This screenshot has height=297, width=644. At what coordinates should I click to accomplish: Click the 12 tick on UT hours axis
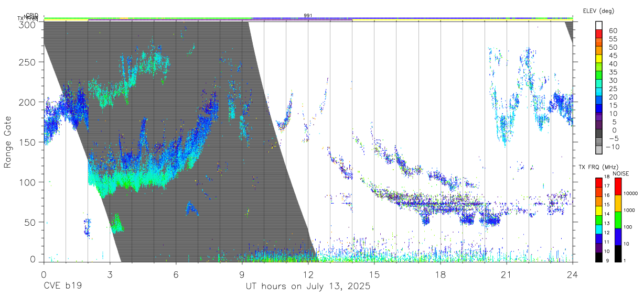coord(308,274)
